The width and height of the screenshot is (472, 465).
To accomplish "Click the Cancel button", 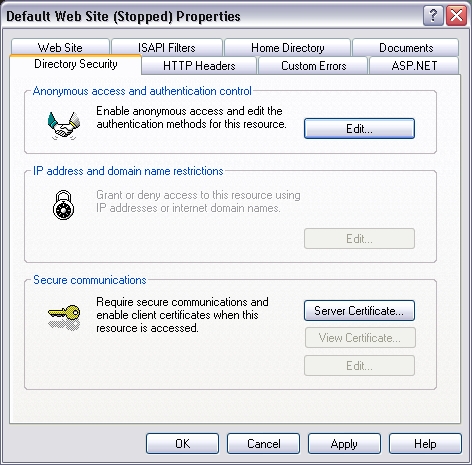I will [263, 444].
